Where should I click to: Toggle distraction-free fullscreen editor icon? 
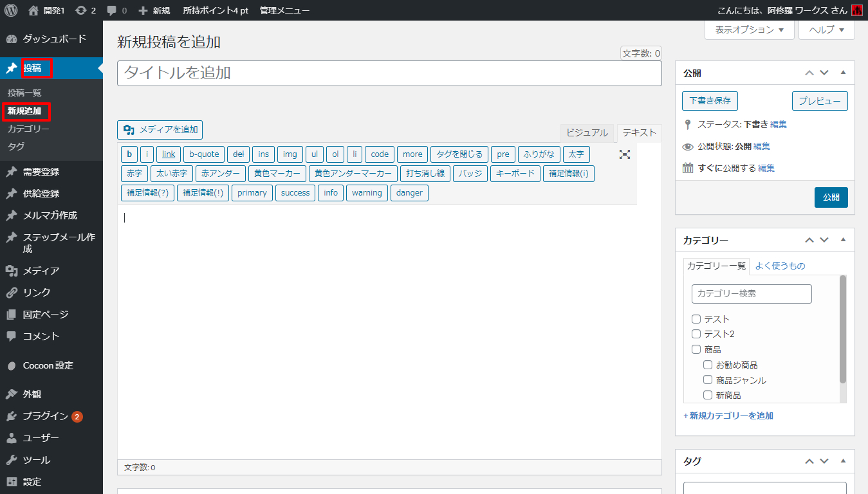[x=625, y=154]
